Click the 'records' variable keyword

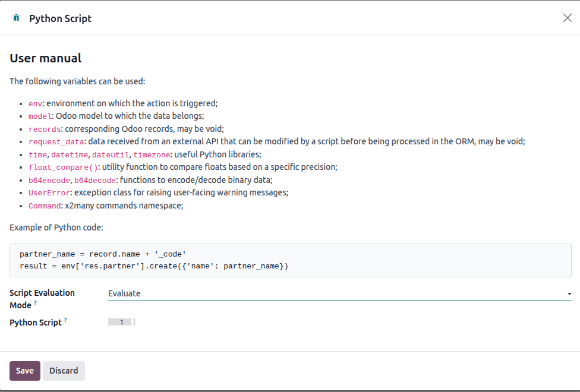pyautogui.click(x=45, y=129)
